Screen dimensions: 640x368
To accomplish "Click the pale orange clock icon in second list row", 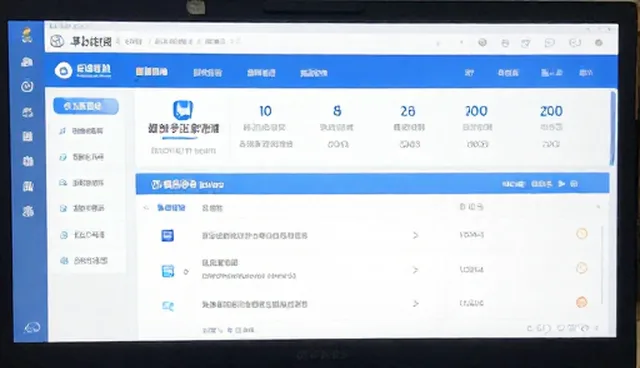I will 582,268.
